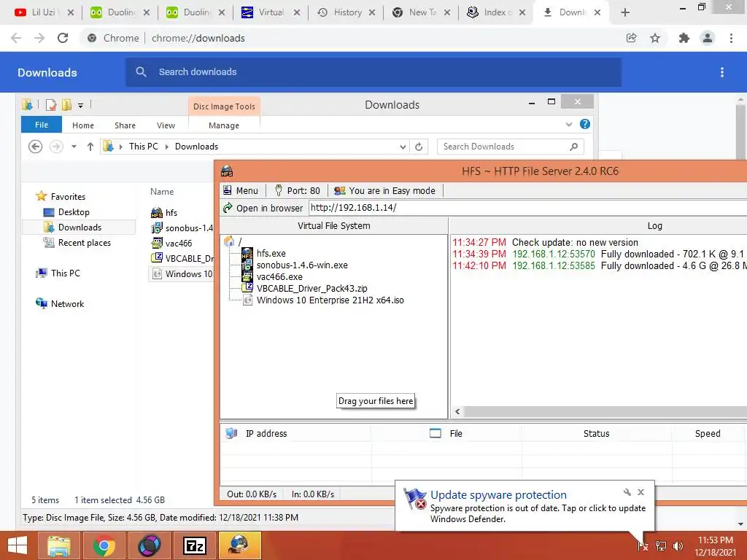
Task: Click the left arrow of the Log scrollbar
Action: [457, 411]
